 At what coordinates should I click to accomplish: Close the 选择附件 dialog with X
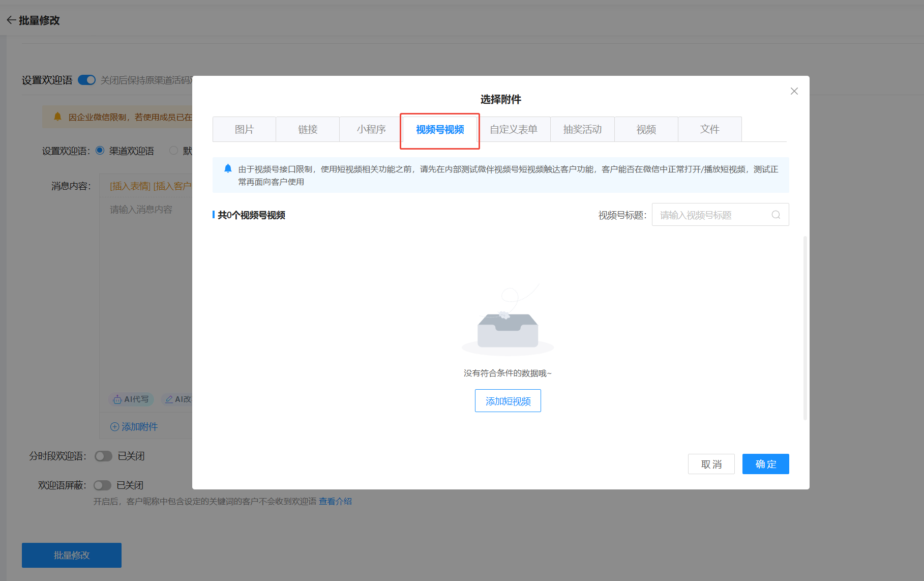[x=794, y=91]
